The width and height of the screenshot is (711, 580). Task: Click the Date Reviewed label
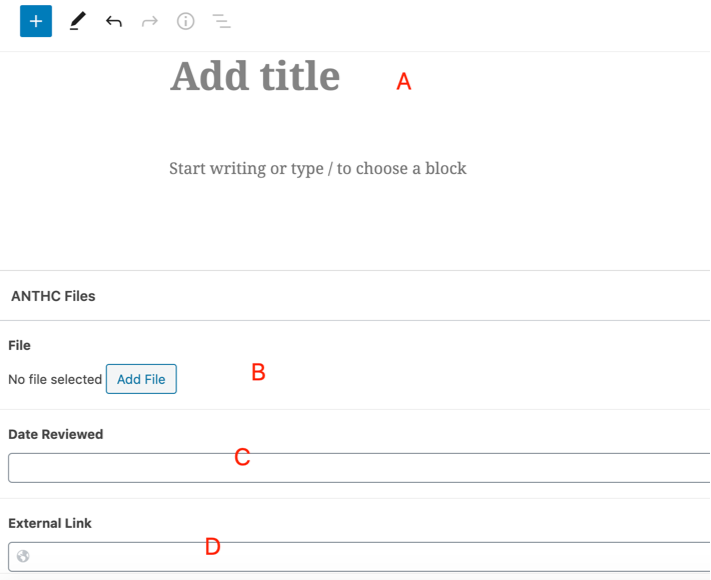point(56,434)
